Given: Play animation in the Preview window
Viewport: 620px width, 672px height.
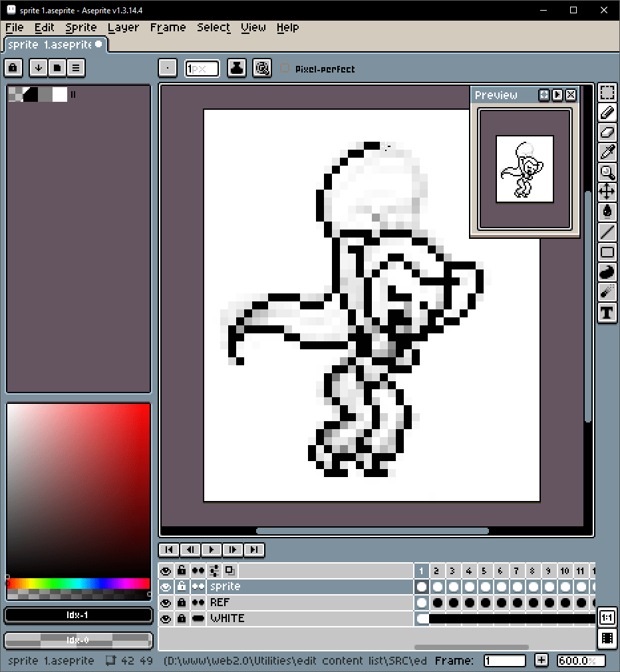Looking at the screenshot, I should coord(557,94).
